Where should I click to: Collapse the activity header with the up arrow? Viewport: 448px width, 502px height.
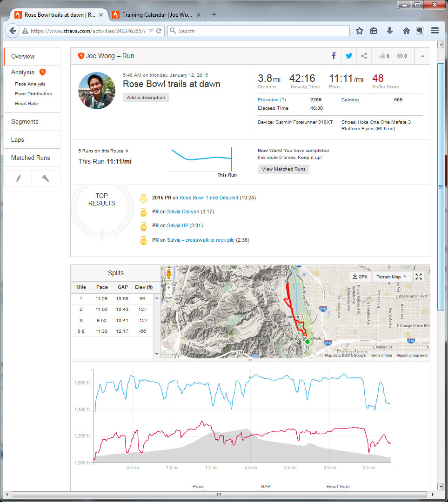point(422,56)
